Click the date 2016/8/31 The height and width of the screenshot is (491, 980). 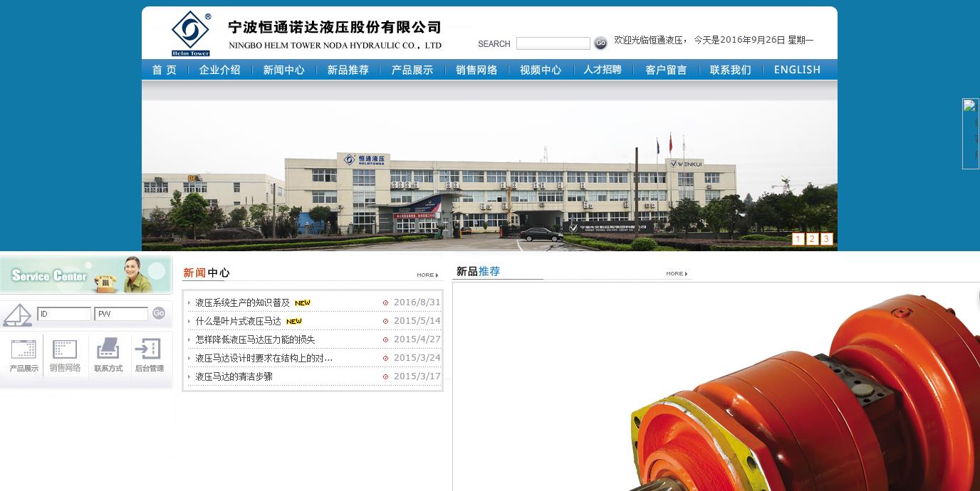pyautogui.click(x=417, y=302)
